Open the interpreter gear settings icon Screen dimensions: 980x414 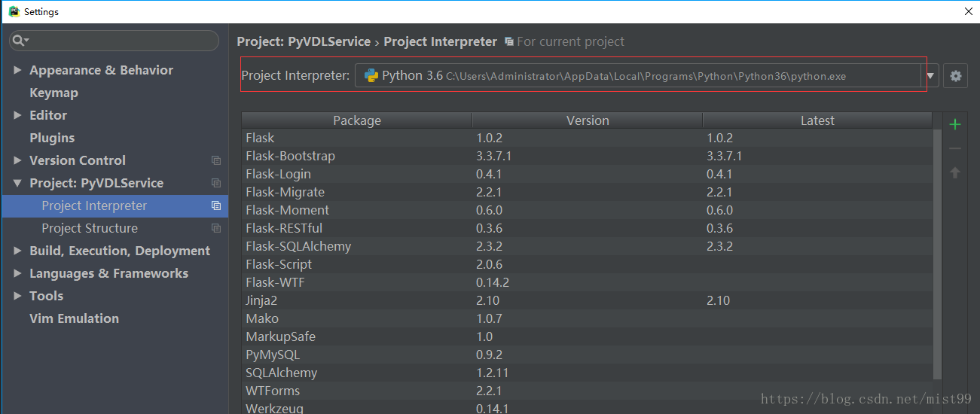point(956,76)
